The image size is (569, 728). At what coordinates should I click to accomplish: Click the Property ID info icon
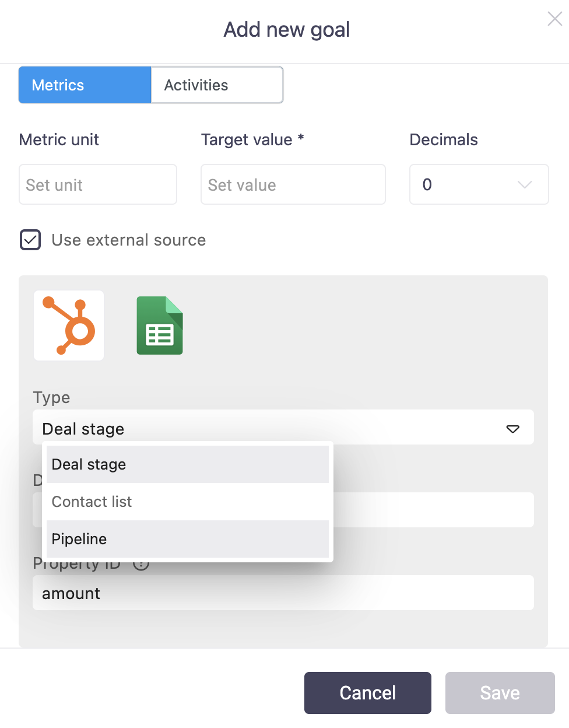[142, 565]
